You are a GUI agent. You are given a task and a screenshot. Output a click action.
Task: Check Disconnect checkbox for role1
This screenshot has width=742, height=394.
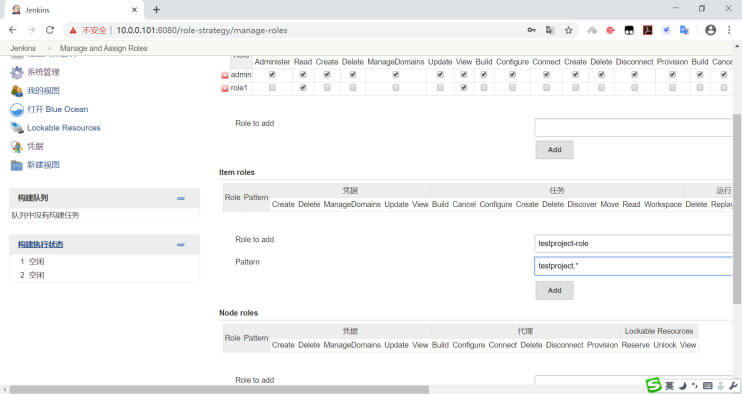635,88
